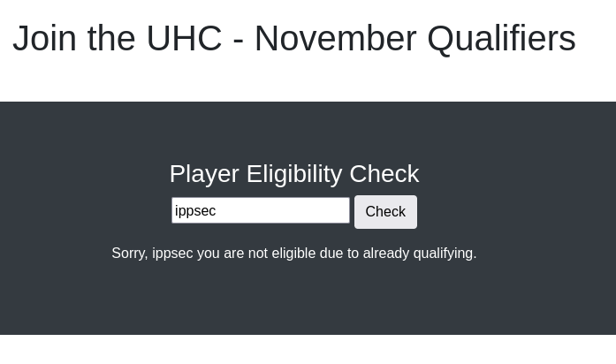Click the word 'Join' in the title
Screen dimensions: 616x364
44,39
